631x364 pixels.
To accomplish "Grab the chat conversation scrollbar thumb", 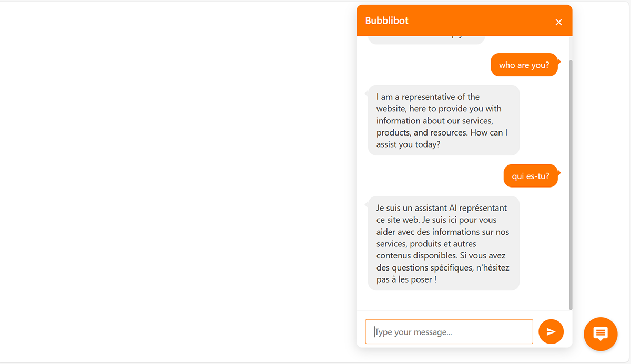I will 571,184.
